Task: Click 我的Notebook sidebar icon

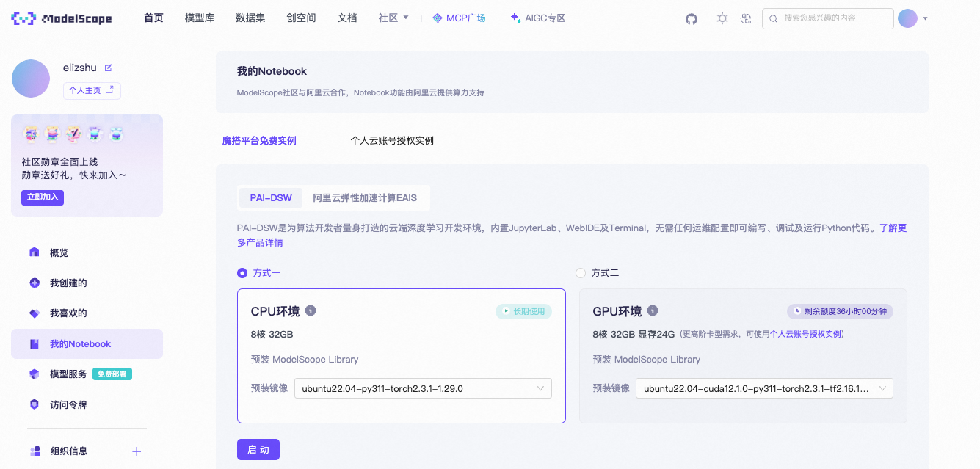Action: [34, 343]
